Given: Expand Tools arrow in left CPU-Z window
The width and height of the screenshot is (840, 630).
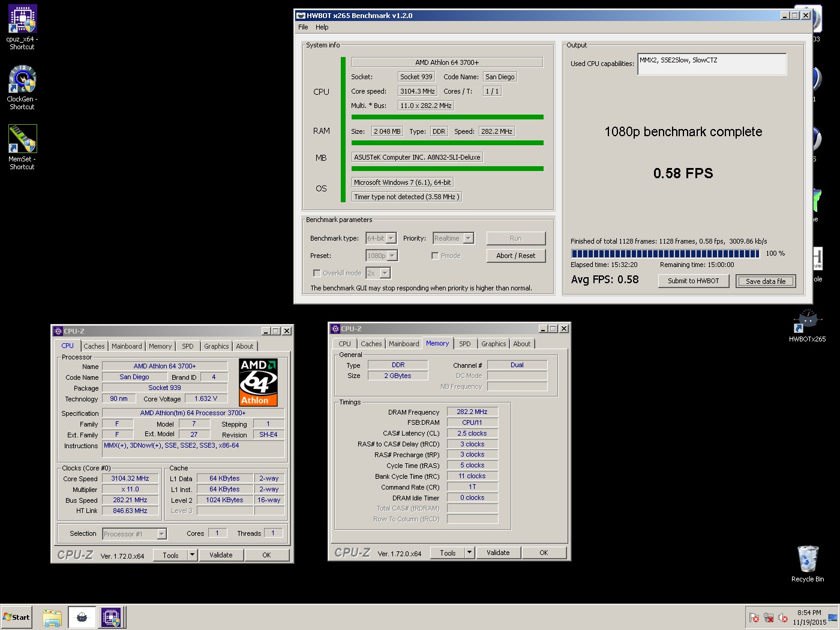Looking at the screenshot, I should 193,555.
